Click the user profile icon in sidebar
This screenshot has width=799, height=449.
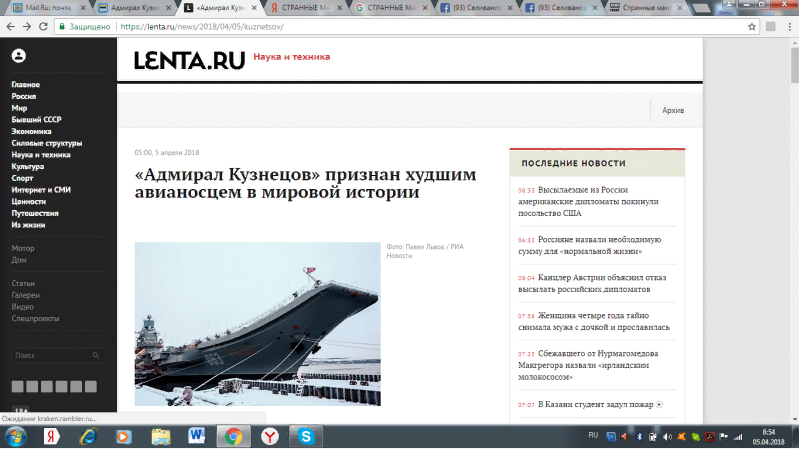click(19, 56)
